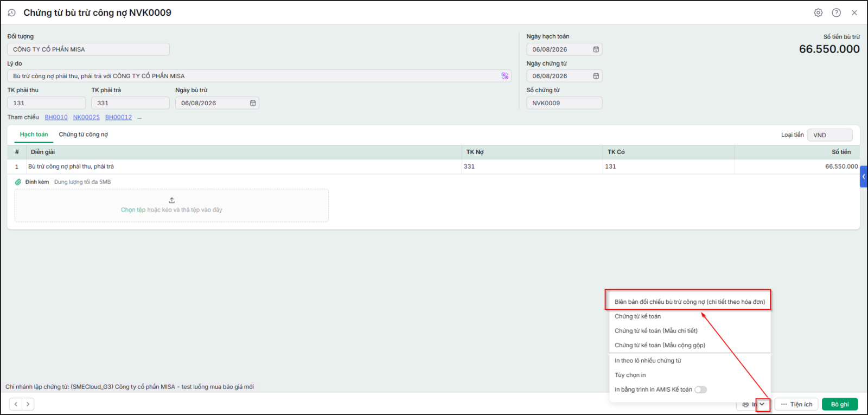Toggle In bằng trình in AMIS Kế toán
The width and height of the screenshot is (868, 415).
tap(701, 390)
